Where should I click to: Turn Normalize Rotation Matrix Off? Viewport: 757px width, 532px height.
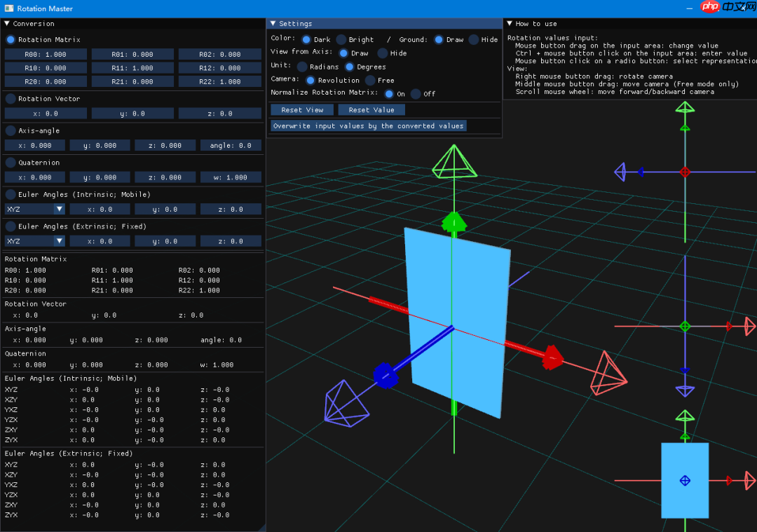click(416, 94)
